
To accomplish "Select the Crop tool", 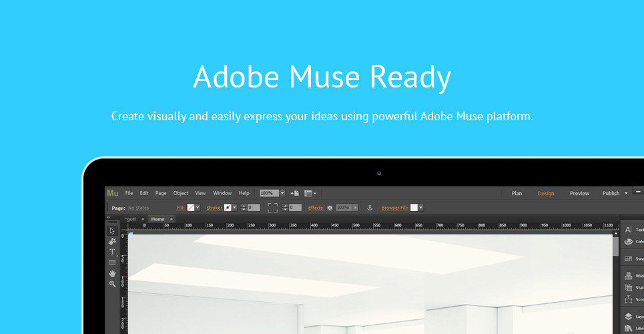I will pos(112,241).
